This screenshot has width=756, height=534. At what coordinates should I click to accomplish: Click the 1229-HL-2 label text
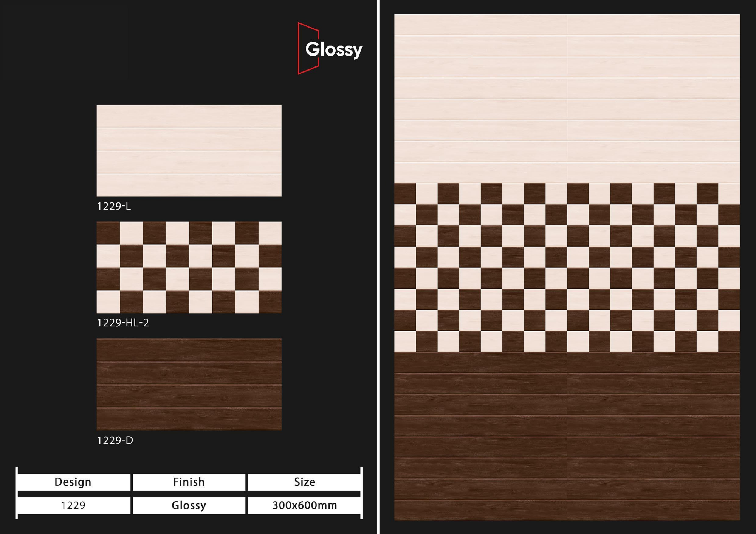pyautogui.click(x=123, y=323)
